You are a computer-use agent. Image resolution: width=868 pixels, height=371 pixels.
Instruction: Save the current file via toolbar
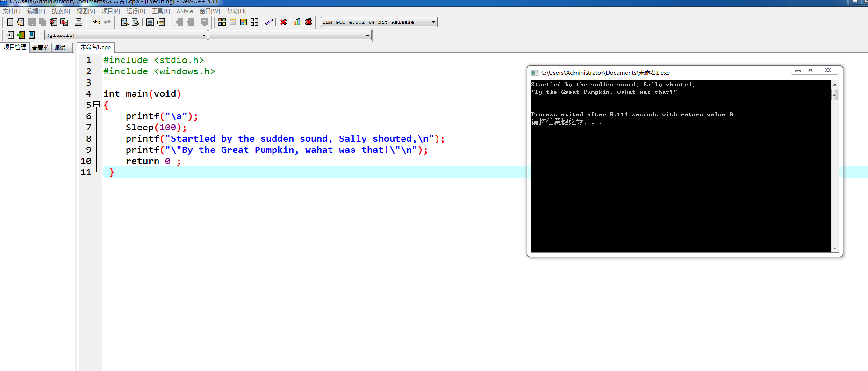[32, 22]
